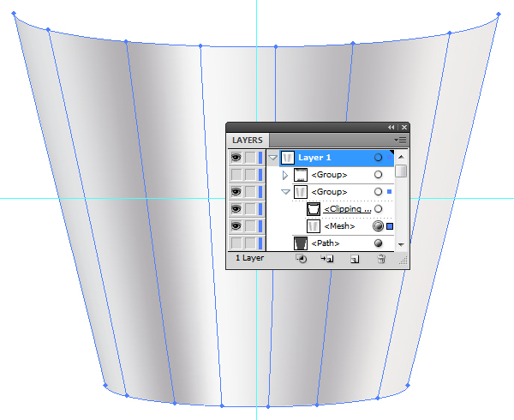Select the <Clipping ...> row name
The width and height of the screenshot is (514, 420).
coord(347,209)
